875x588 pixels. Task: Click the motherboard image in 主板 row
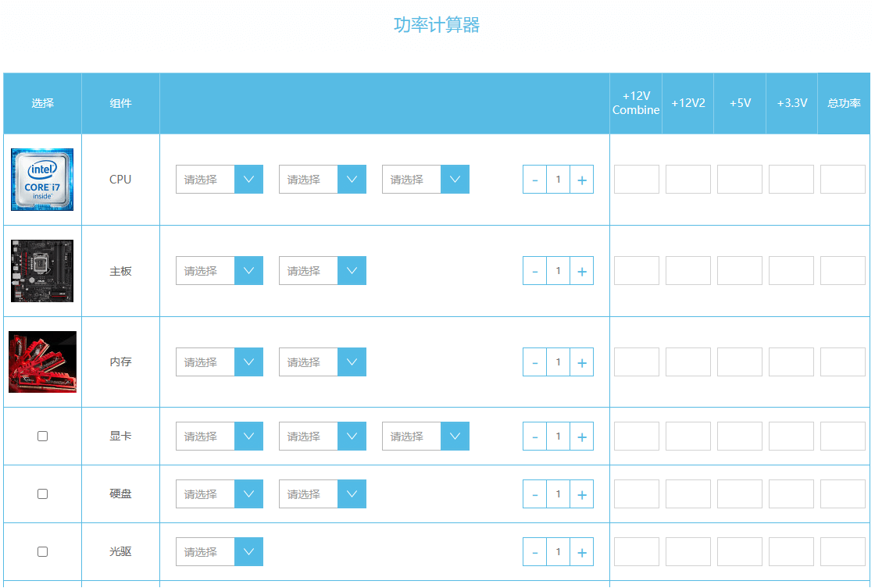42,271
